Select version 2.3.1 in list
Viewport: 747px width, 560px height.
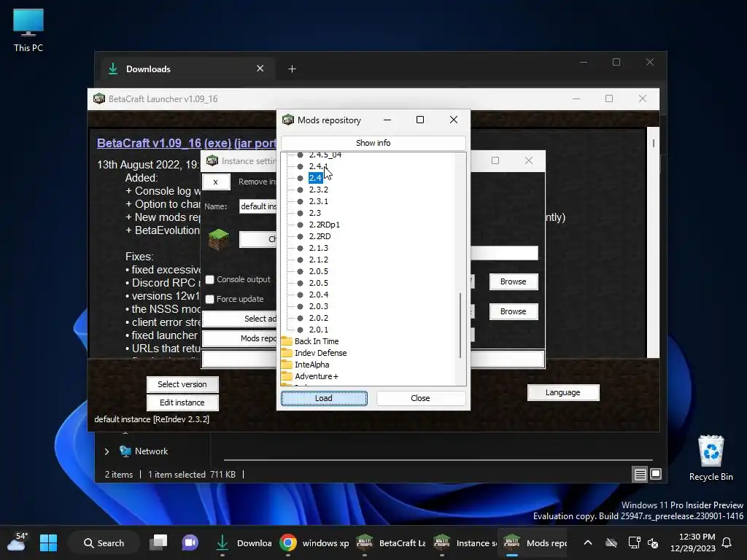click(319, 201)
